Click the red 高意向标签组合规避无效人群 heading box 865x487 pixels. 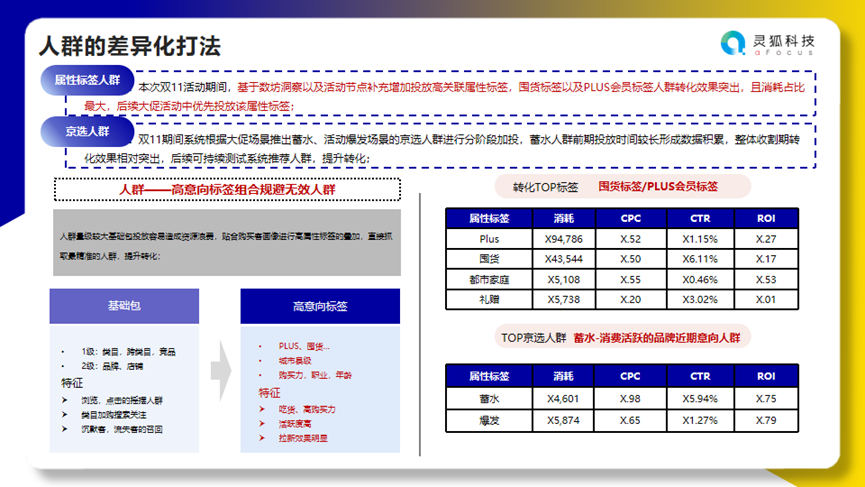click(x=227, y=189)
